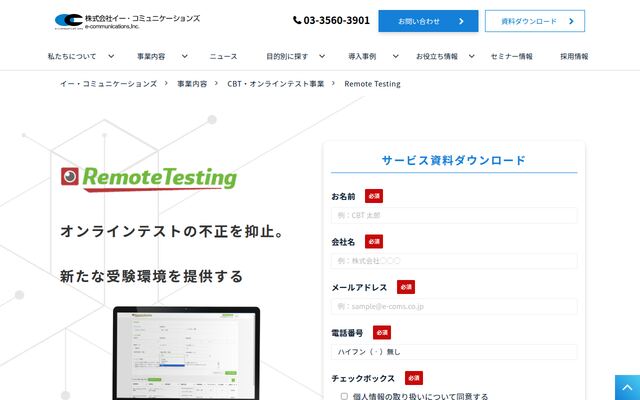
Task: Click the オンラインテストの不正を抑止。 headline
Action: click(172, 231)
